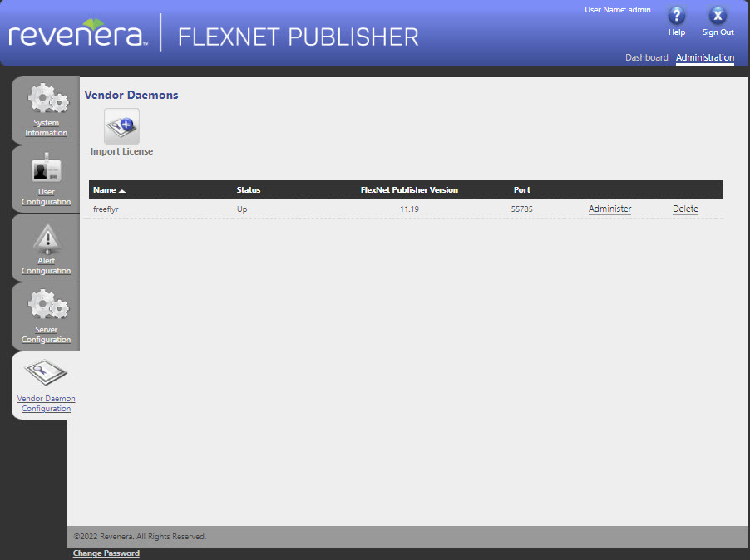Switch to the Dashboard tab

coord(646,57)
